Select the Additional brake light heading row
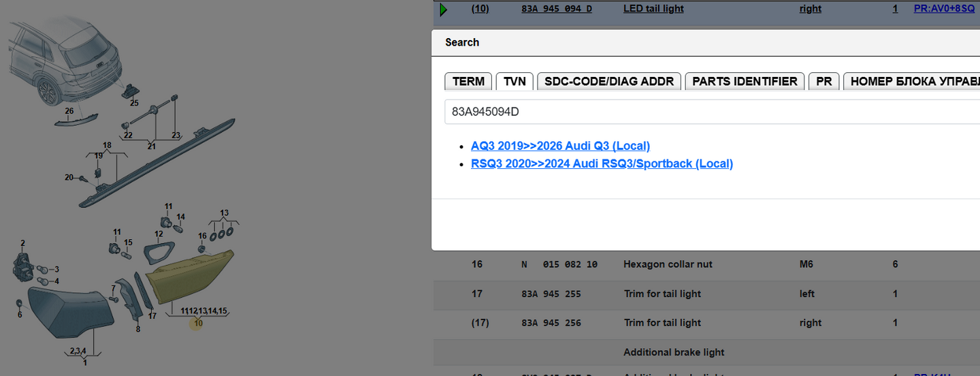This screenshot has width=980, height=376. [x=706, y=352]
